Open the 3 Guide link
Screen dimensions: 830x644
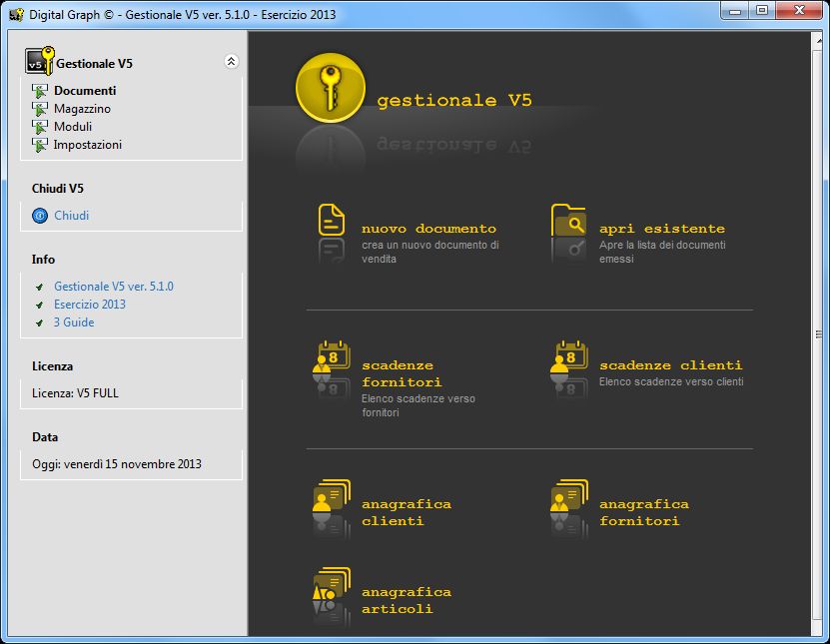coord(74,322)
